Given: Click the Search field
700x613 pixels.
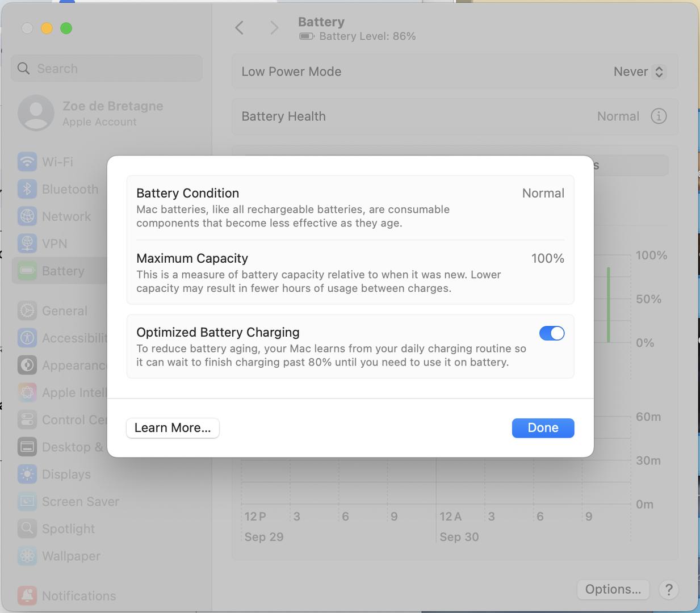Looking at the screenshot, I should click(x=107, y=69).
